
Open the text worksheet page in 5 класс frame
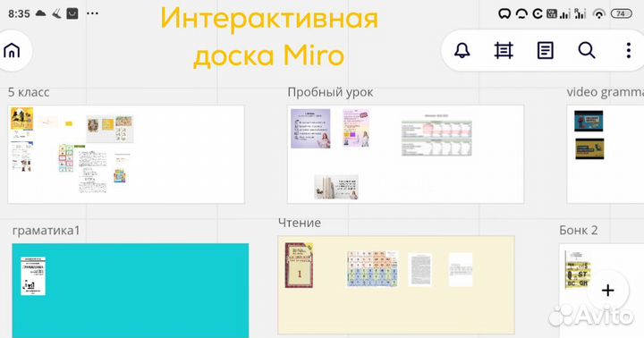coord(93,172)
